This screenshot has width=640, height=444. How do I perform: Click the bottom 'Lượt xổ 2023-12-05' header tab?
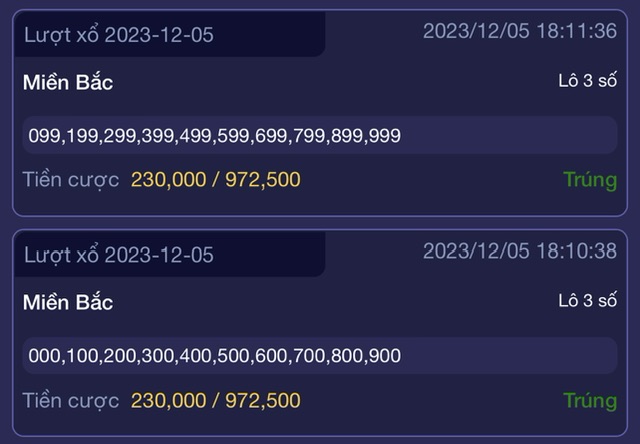click(170, 254)
